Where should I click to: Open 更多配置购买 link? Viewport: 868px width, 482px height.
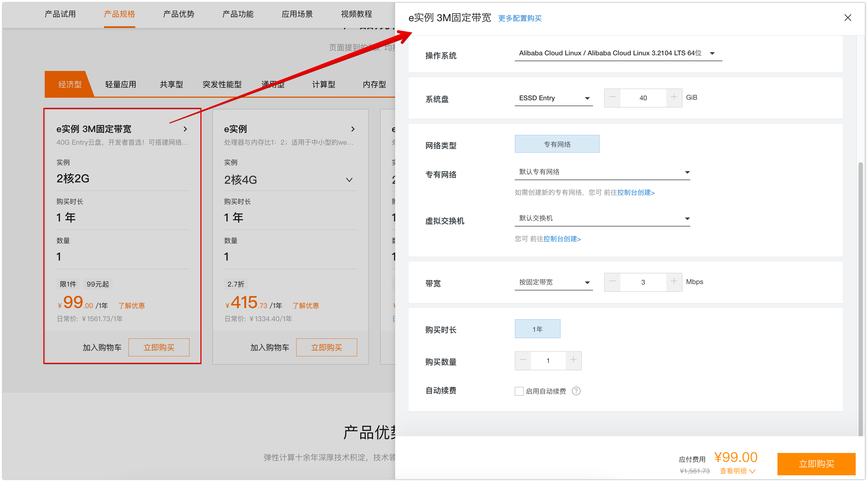click(520, 18)
